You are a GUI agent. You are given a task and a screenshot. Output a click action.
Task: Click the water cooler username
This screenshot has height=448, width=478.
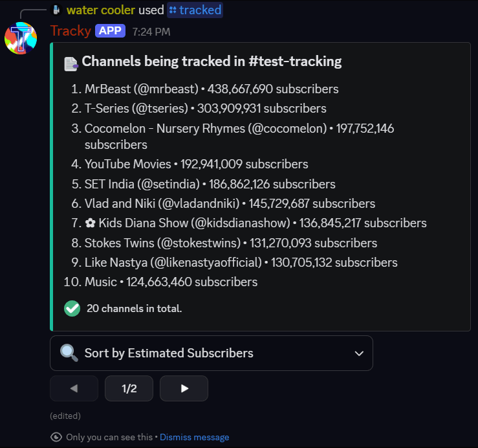pos(101,10)
